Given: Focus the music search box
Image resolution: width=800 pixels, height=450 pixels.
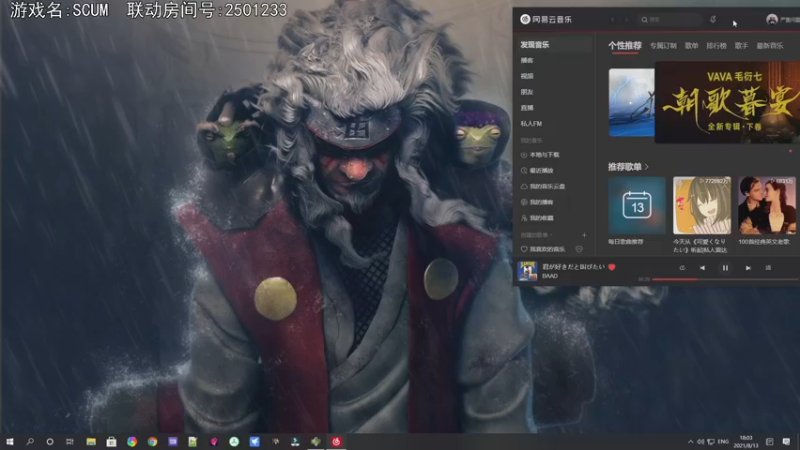Looking at the screenshot, I should point(670,19).
